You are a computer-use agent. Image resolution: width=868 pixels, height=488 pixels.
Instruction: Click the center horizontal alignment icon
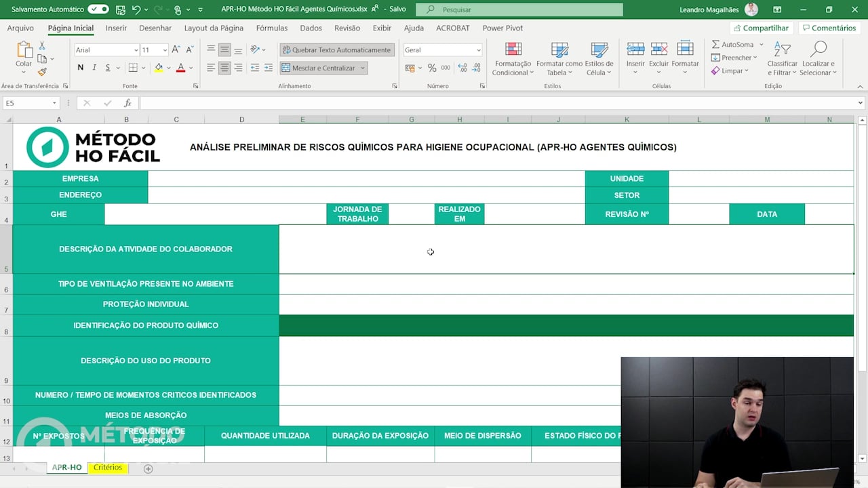pyautogui.click(x=224, y=68)
